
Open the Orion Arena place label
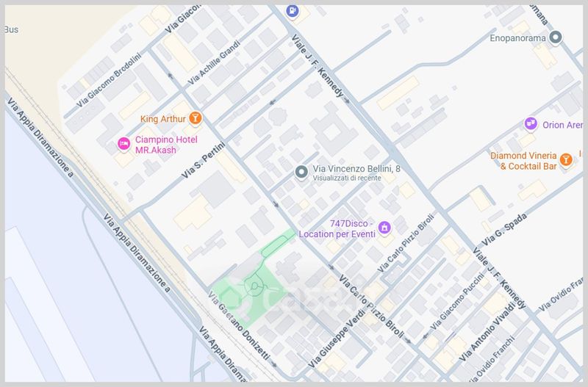click(562, 125)
